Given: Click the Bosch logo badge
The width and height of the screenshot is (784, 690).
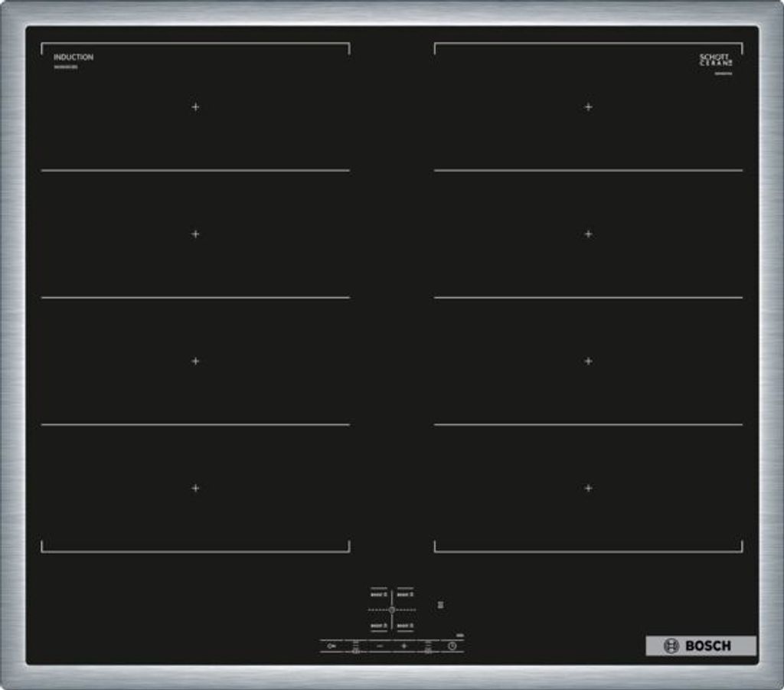Looking at the screenshot, I should pyautogui.click(x=701, y=646).
